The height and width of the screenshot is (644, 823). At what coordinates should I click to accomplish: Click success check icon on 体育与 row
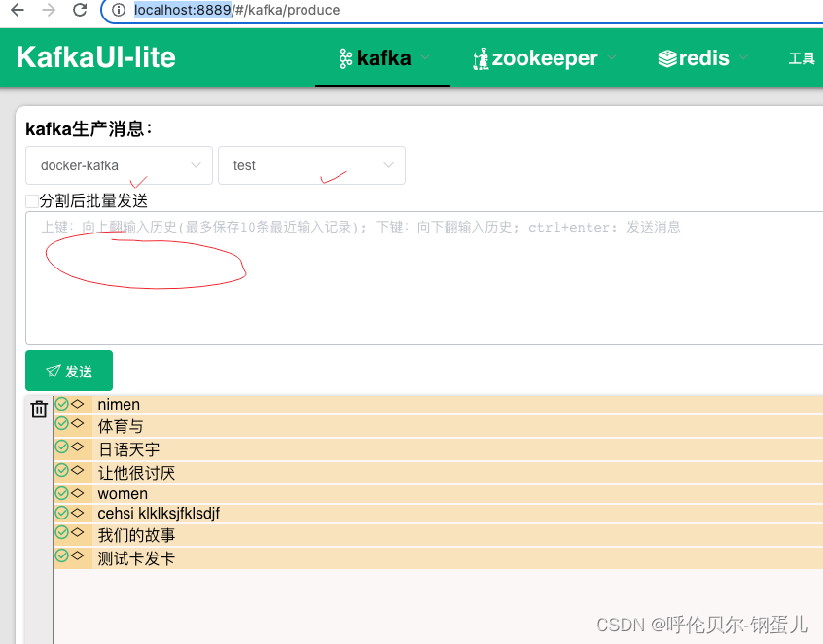pos(62,423)
